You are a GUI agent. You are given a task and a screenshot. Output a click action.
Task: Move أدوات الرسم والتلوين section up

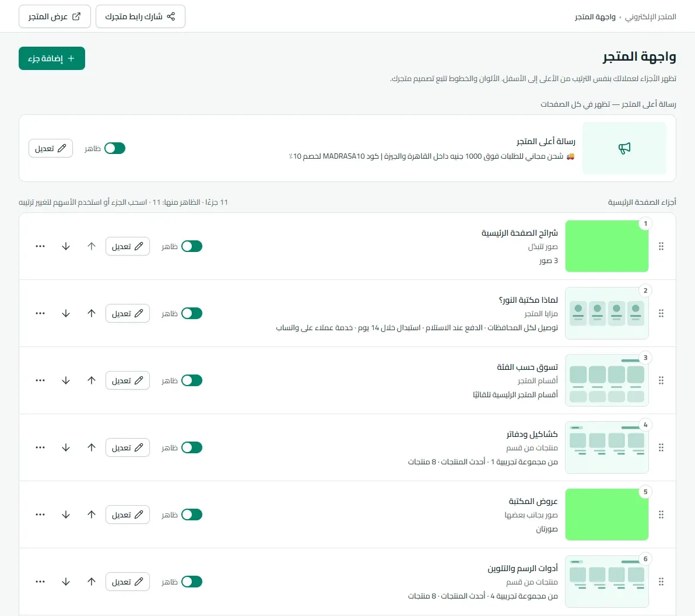click(x=92, y=582)
